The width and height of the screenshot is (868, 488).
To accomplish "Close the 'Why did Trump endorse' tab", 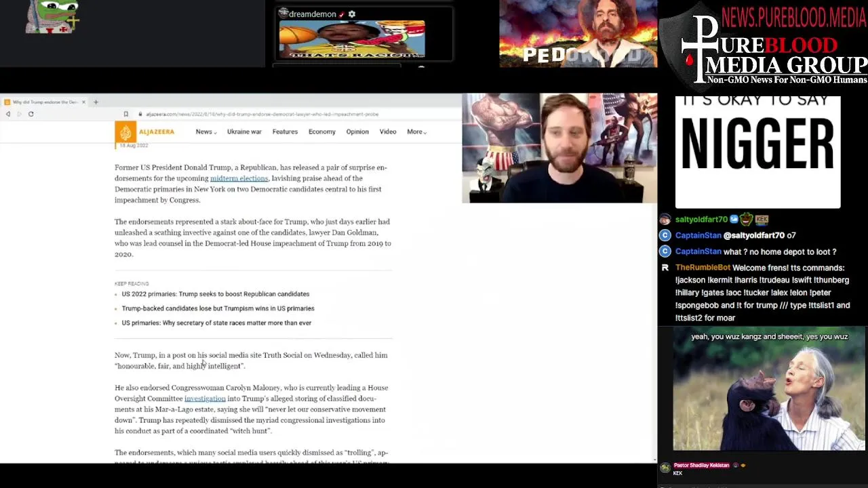I will pos(83,102).
